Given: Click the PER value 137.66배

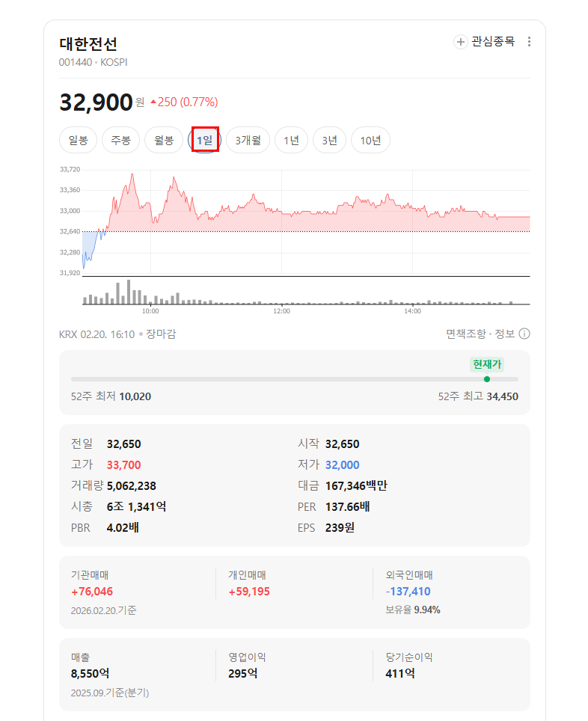Looking at the screenshot, I should click(x=347, y=507).
